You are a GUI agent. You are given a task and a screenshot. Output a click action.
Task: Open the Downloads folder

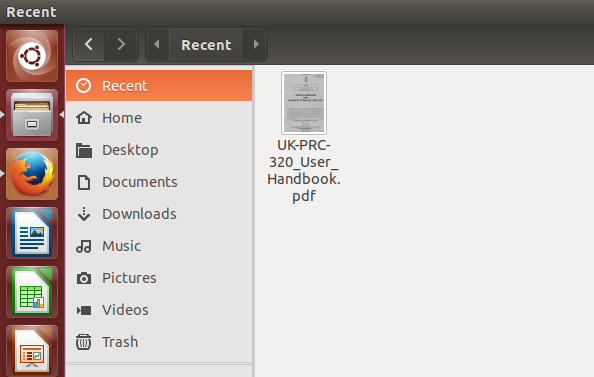[159, 214]
